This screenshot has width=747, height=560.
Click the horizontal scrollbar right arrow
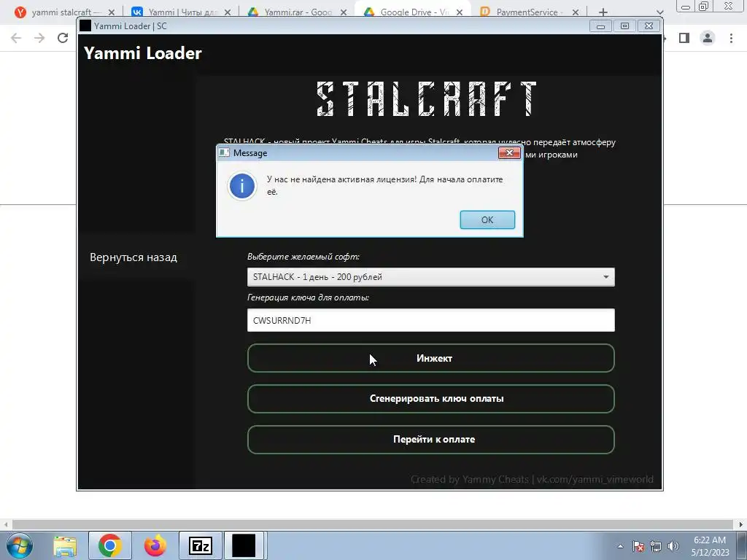click(741, 524)
